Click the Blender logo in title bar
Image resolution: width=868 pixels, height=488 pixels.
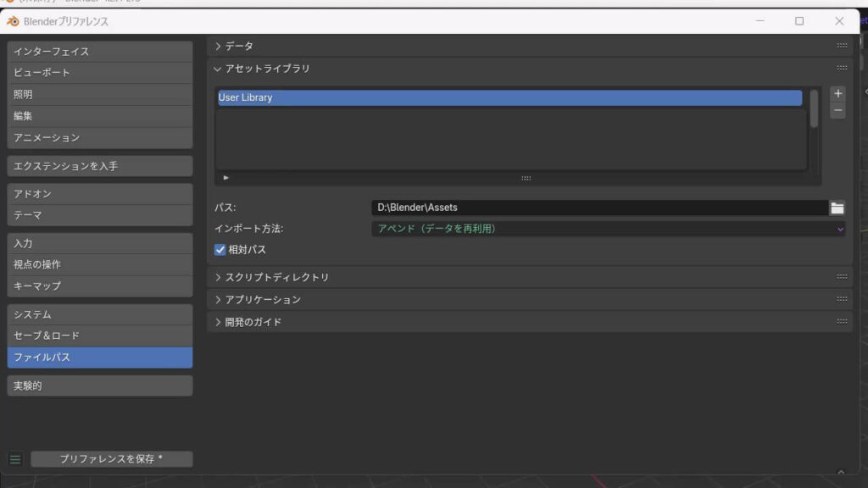coord(13,21)
